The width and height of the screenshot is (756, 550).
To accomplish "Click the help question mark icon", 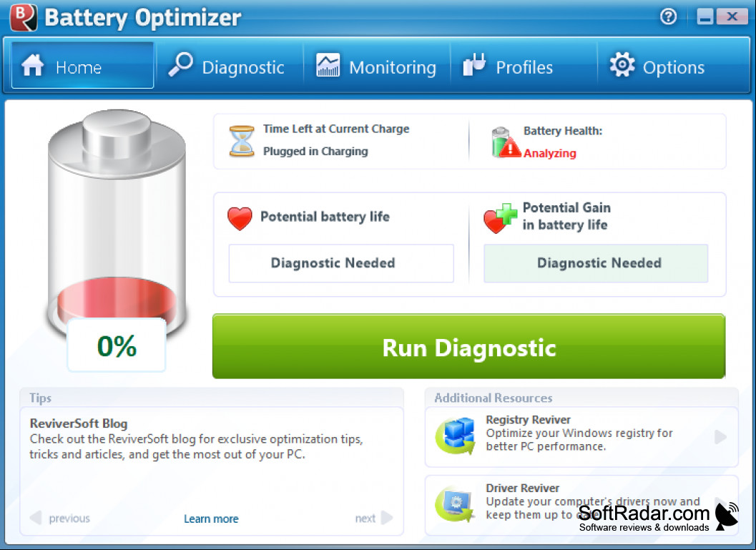I will 668,17.
